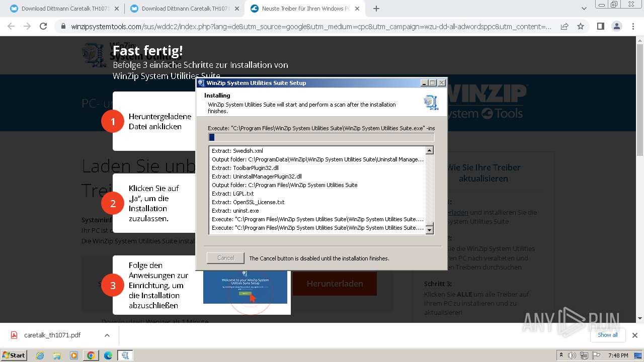Image resolution: width=644 pixels, height=362 pixels.
Task: Close the first Dittmann Caretalk tab
Action: (117, 9)
